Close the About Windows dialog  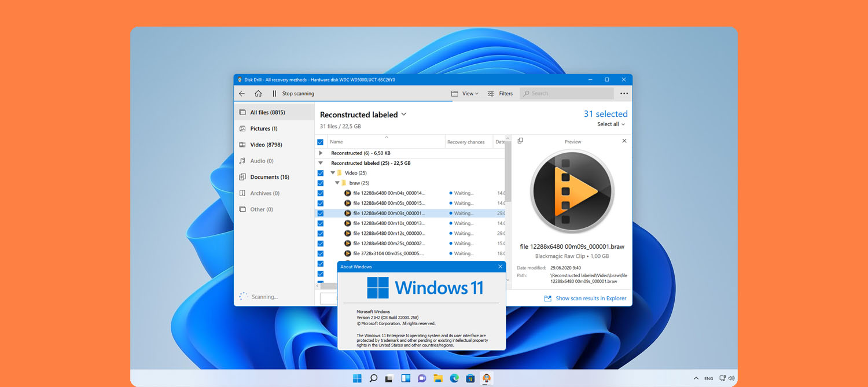pos(500,267)
